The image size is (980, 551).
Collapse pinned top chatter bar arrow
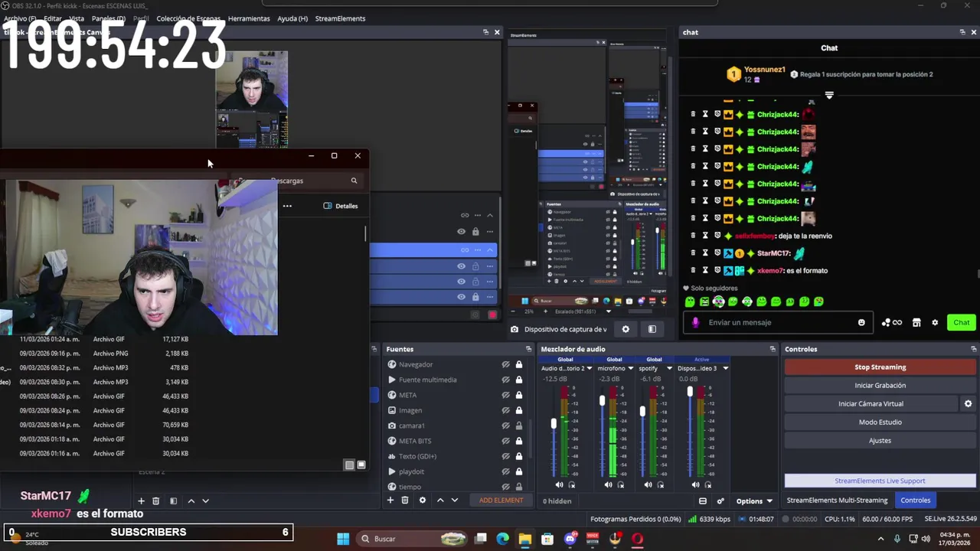[829, 95]
